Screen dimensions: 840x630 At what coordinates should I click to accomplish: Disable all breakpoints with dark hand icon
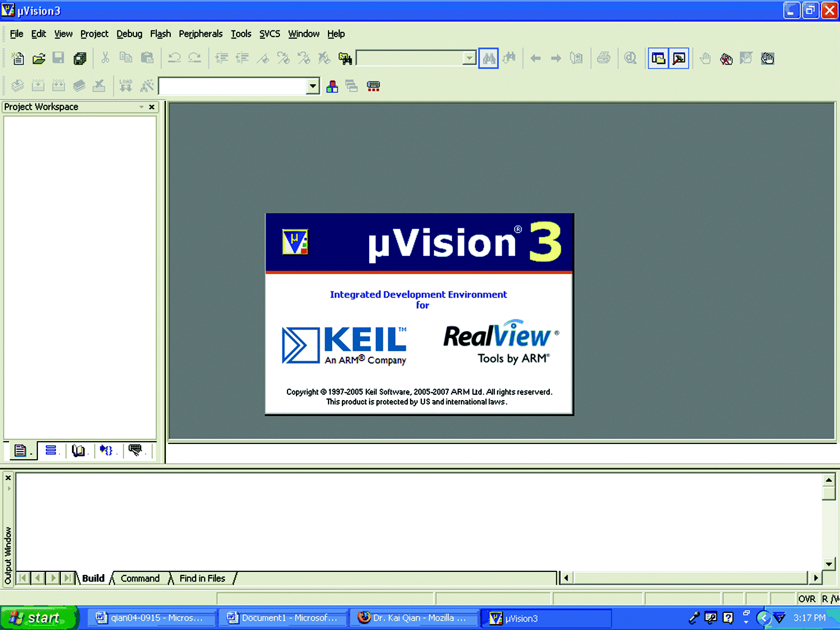[x=767, y=58]
